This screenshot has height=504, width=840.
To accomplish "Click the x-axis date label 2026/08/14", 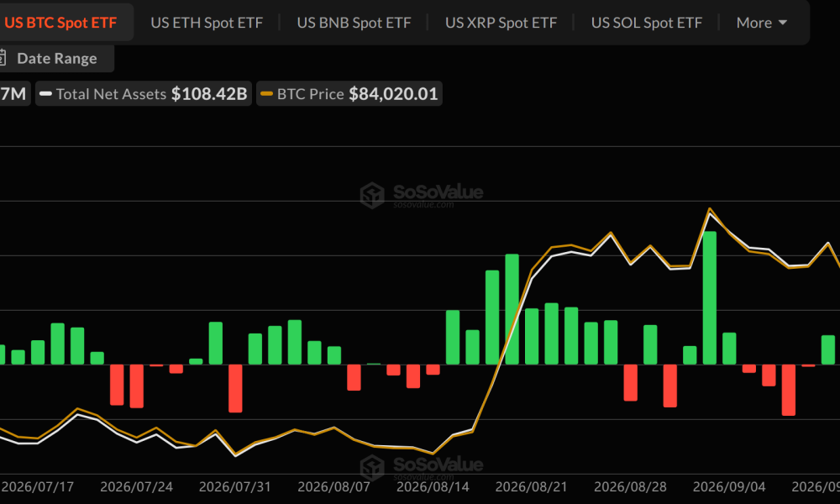I will point(433,487).
